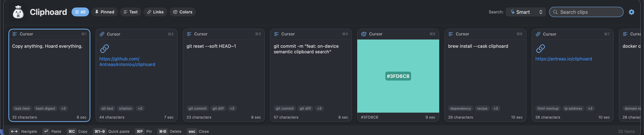Expand +3 tags on the antreas.io card
The image size is (644, 135).
click(x=590, y=109)
